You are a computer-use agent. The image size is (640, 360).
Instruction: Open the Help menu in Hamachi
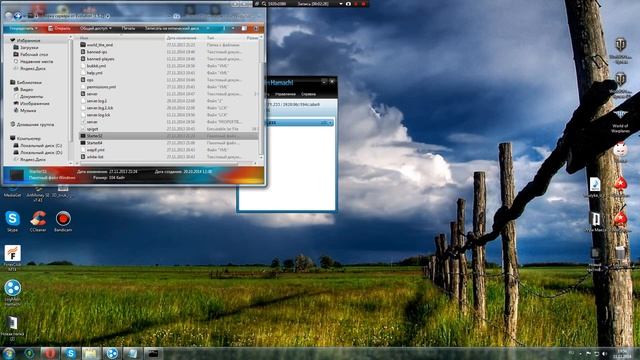[308, 94]
